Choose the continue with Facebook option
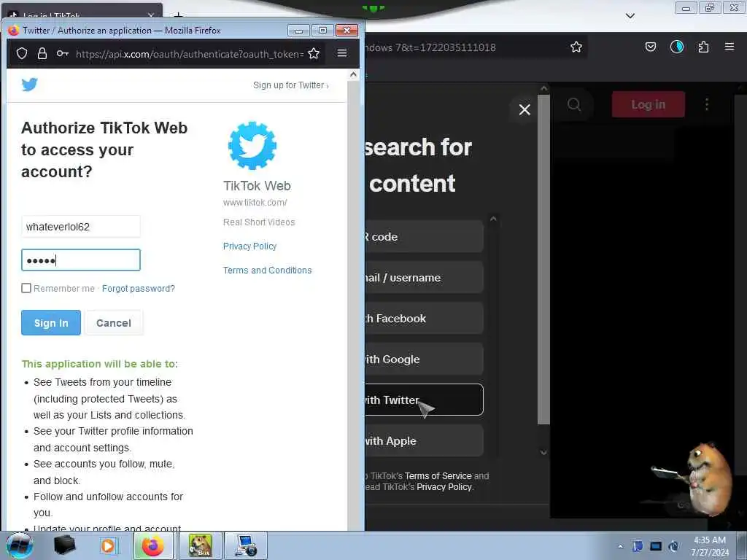Viewport: 747px width, 560px height. pos(425,318)
